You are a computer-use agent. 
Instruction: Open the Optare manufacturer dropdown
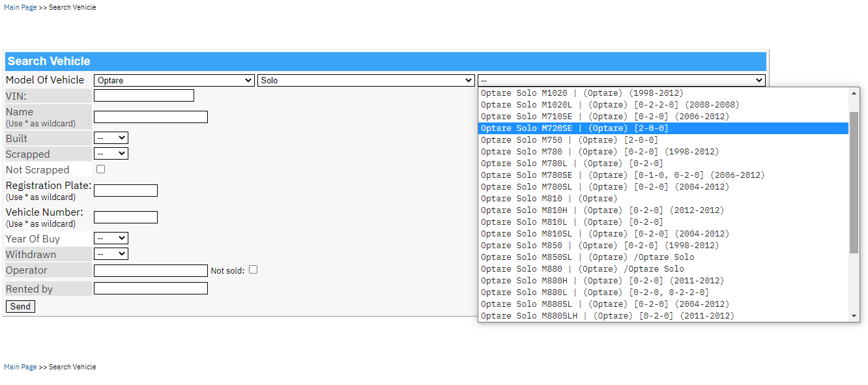pyautogui.click(x=174, y=80)
